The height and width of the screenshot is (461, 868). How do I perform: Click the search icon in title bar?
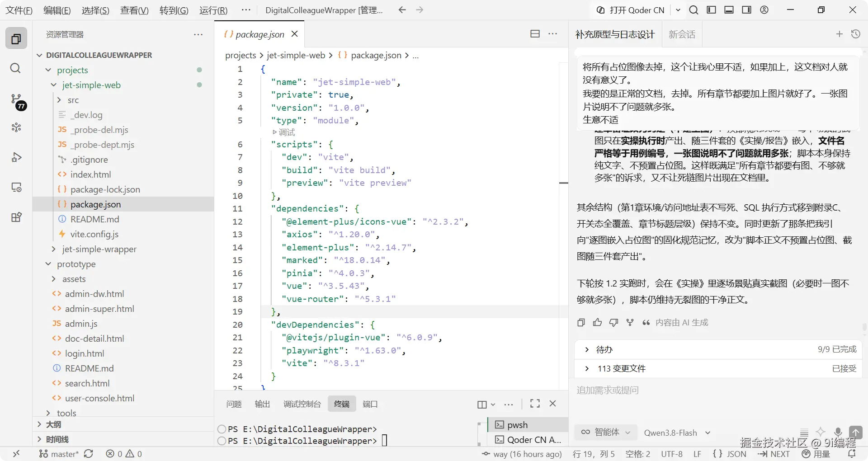(693, 10)
